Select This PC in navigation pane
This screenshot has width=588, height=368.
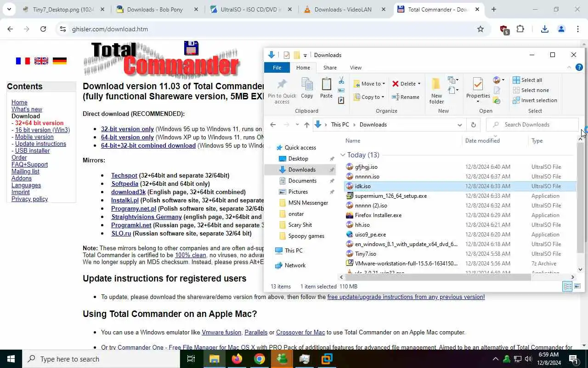294,251
